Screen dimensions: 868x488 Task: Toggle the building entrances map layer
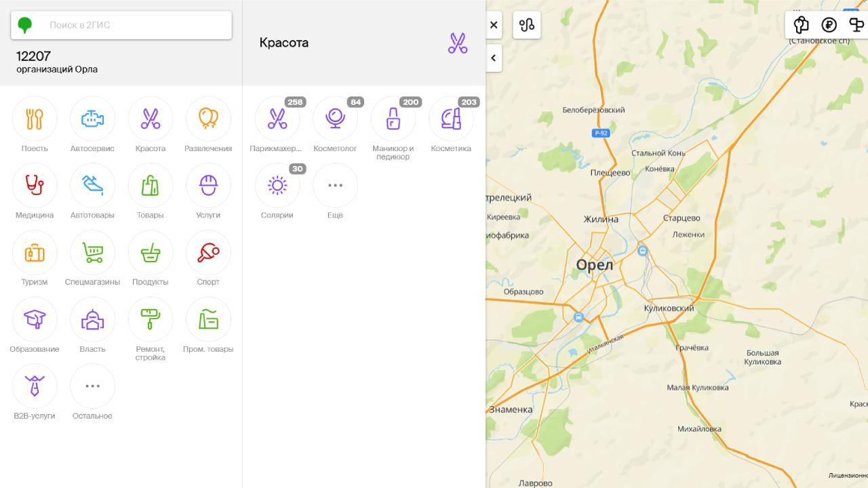point(800,24)
